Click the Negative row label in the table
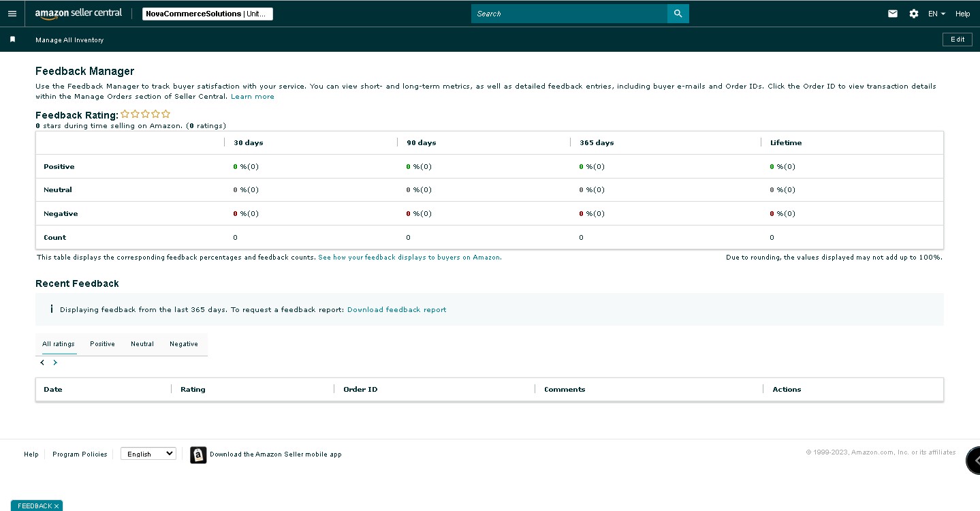This screenshot has width=980, height=511. coord(61,214)
